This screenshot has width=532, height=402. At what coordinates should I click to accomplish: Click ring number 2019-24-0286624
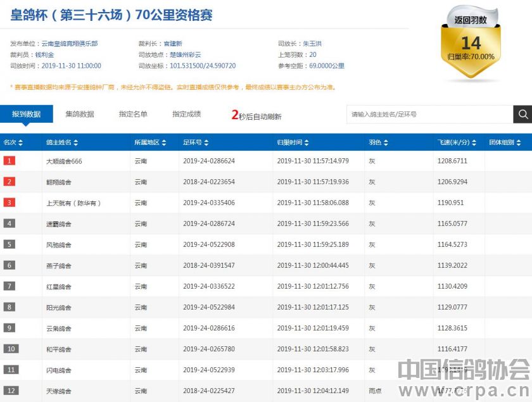pos(209,161)
